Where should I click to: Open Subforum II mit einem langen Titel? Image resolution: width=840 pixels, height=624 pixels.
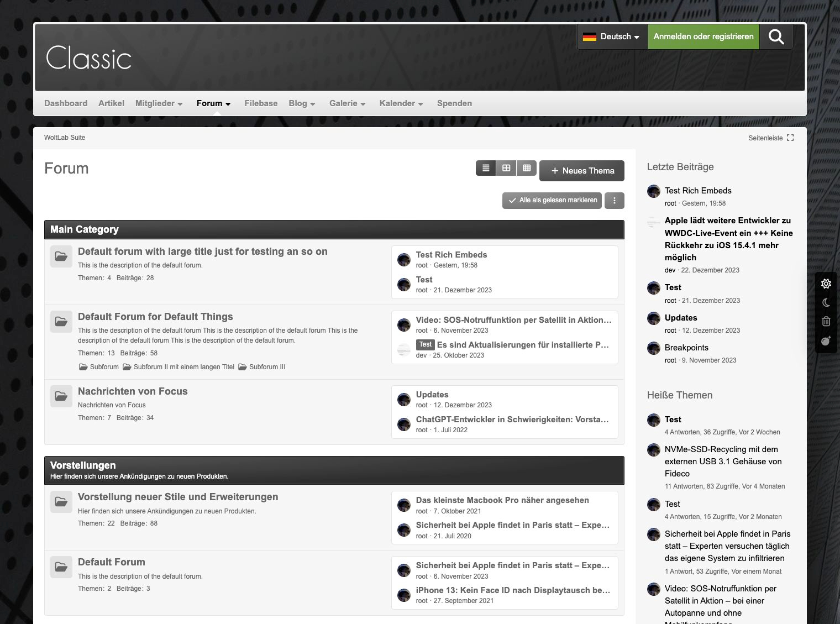[183, 367]
